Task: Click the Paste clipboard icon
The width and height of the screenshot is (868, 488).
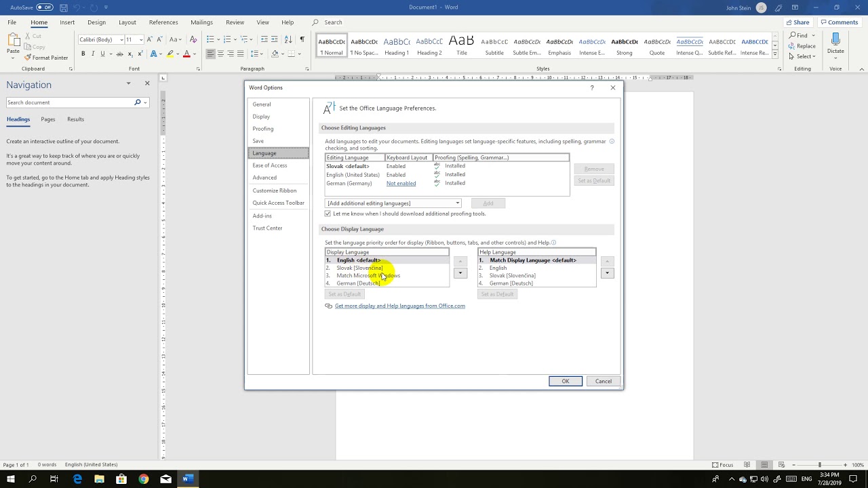Action: pos(13,41)
